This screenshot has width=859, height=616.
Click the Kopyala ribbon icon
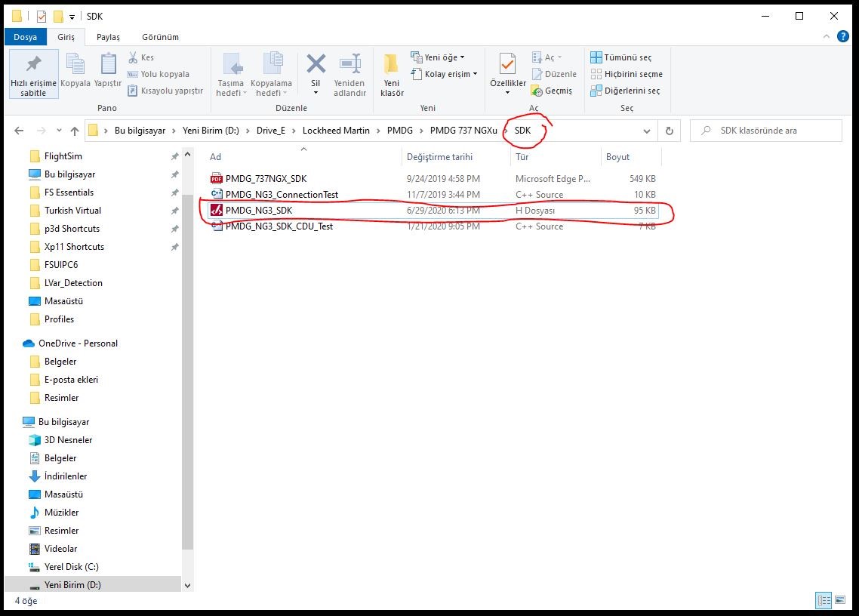75,64
